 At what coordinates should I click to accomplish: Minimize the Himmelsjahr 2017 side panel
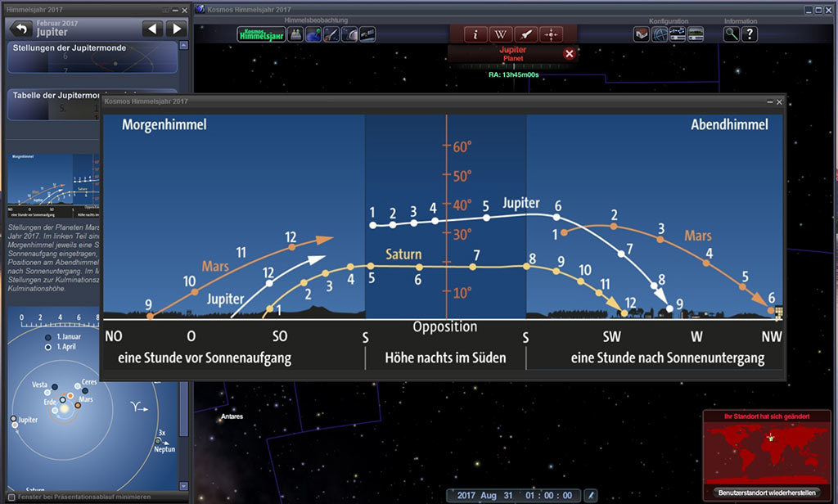pyautogui.click(x=175, y=10)
